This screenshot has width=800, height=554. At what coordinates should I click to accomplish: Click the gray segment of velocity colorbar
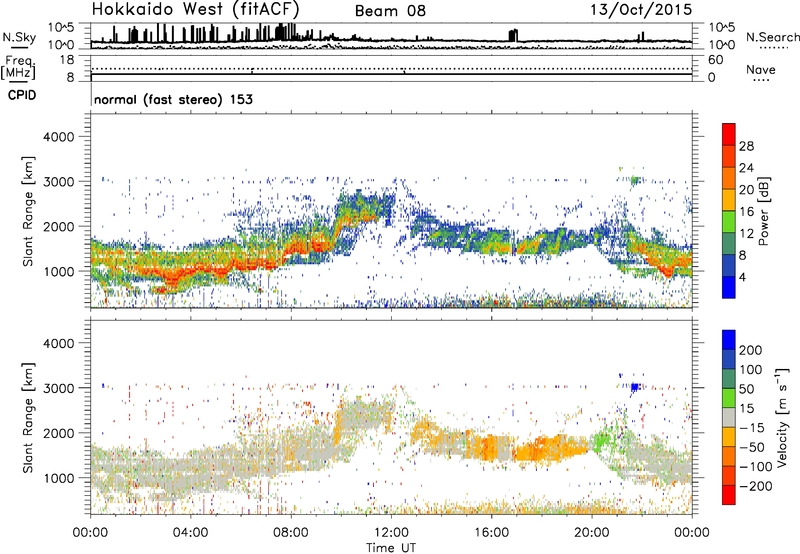pos(729,417)
